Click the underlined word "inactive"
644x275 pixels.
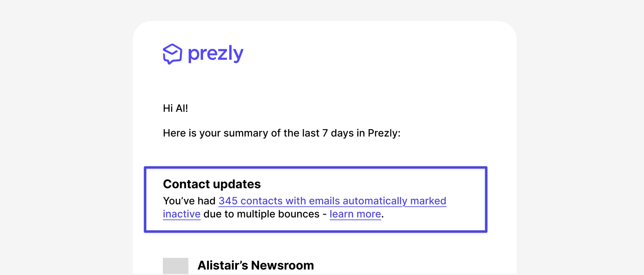click(182, 214)
